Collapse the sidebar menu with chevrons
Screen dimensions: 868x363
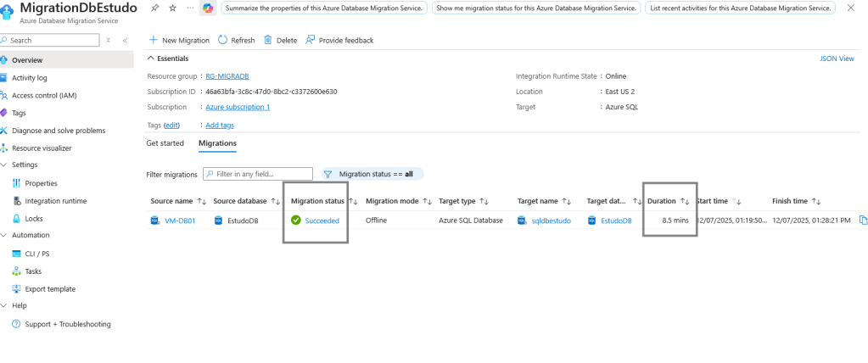click(x=125, y=40)
